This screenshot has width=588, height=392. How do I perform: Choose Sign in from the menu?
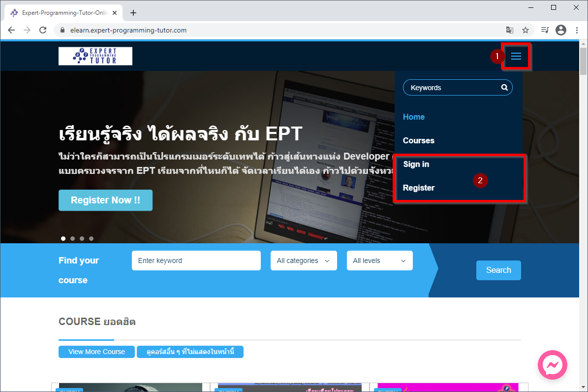click(x=416, y=164)
